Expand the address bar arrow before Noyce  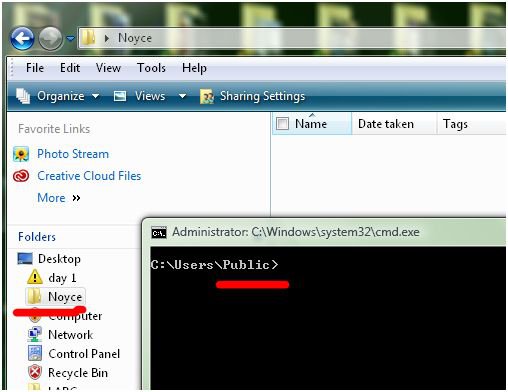point(107,38)
